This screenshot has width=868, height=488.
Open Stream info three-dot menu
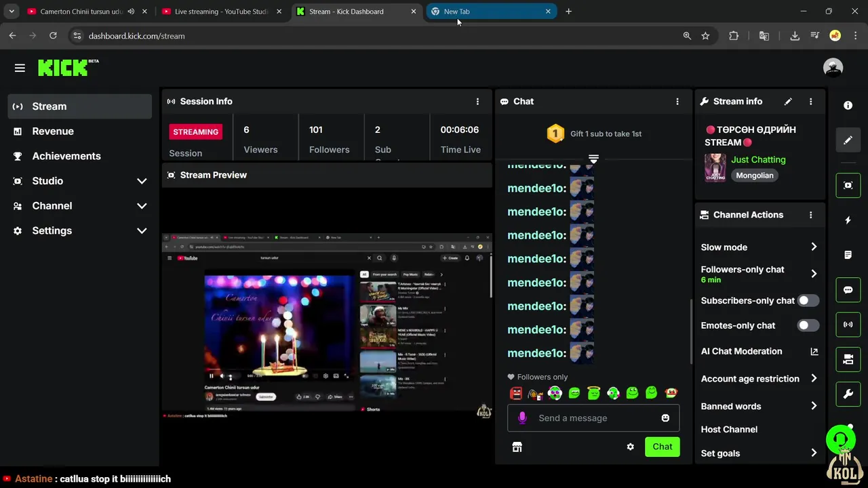point(810,102)
